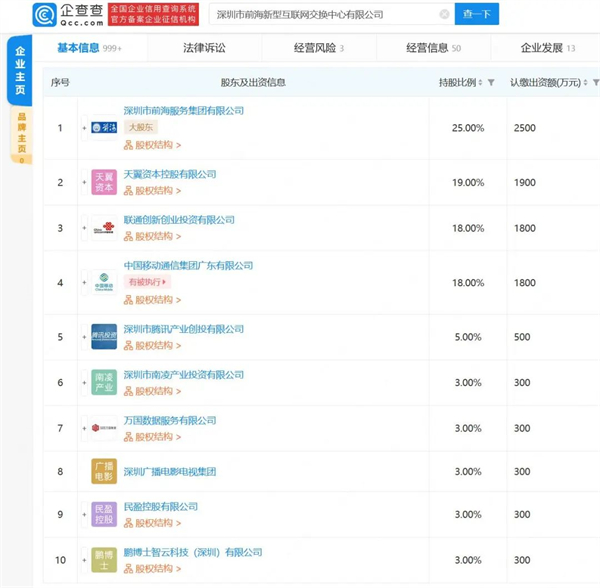Screen dimensions: 600x588
Task: Select the 品牌主页 side tab
Action: [21, 135]
